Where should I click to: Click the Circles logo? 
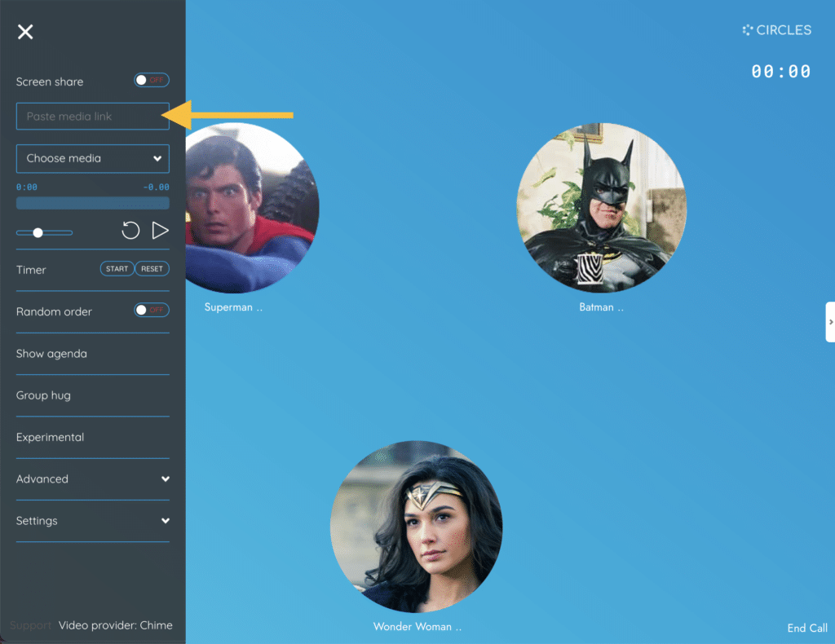coord(777,30)
